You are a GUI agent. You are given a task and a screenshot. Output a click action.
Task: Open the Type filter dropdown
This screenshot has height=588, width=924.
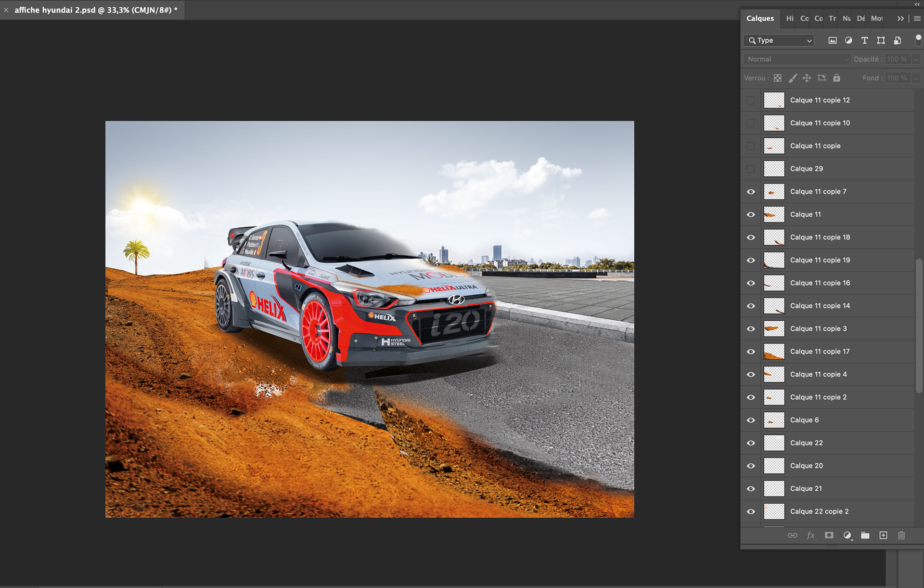click(778, 40)
